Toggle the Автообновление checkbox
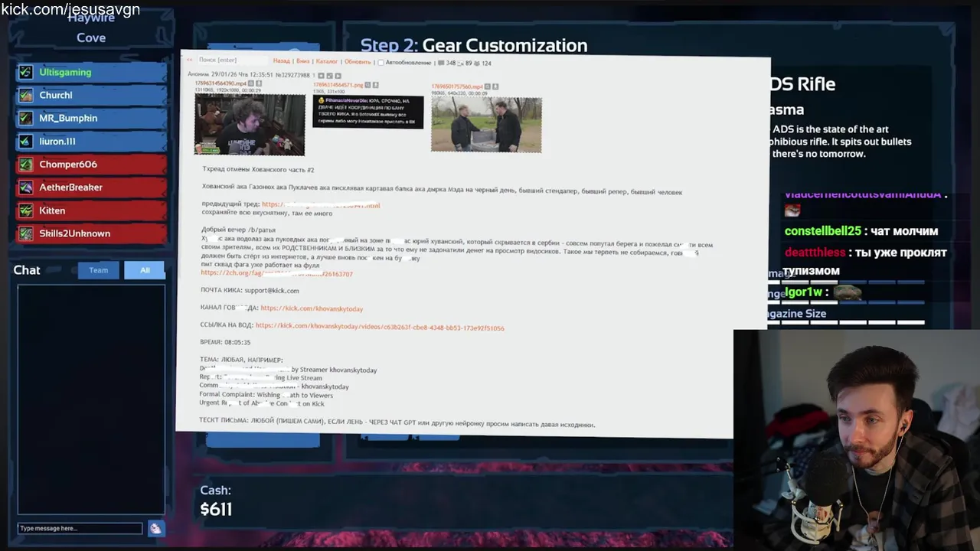The height and width of the screenshot is (551, 980). click(381, 63)
